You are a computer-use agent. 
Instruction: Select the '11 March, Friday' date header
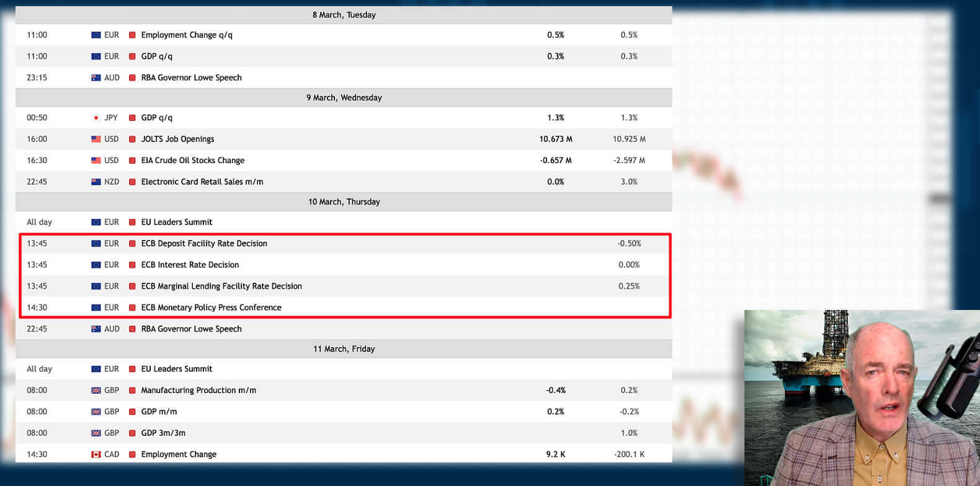tap(344, 349)
